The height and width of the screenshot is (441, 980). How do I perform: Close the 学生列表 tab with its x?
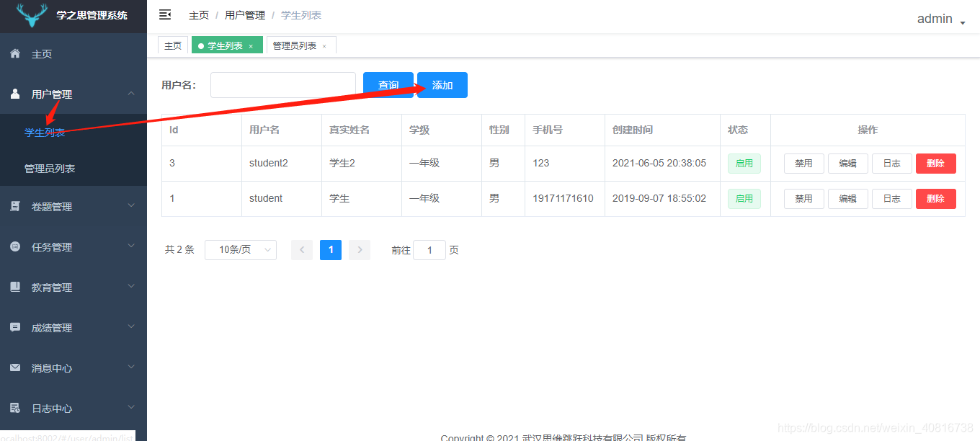(251, 46)
